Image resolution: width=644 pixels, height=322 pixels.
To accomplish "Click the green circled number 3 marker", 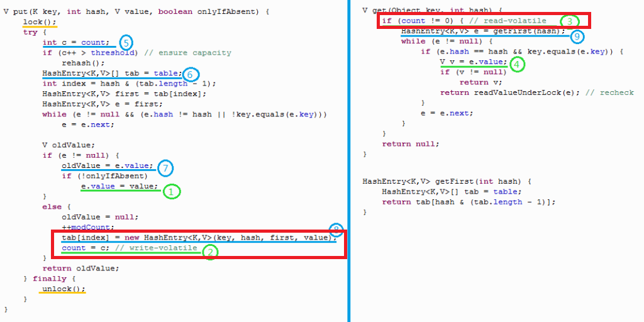I will (x=569, y=22).
